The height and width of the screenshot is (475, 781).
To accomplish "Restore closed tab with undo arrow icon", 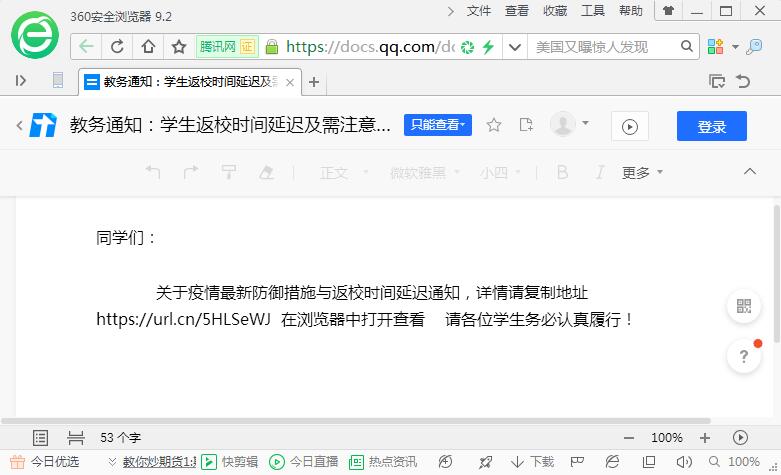I will [743, 81].
